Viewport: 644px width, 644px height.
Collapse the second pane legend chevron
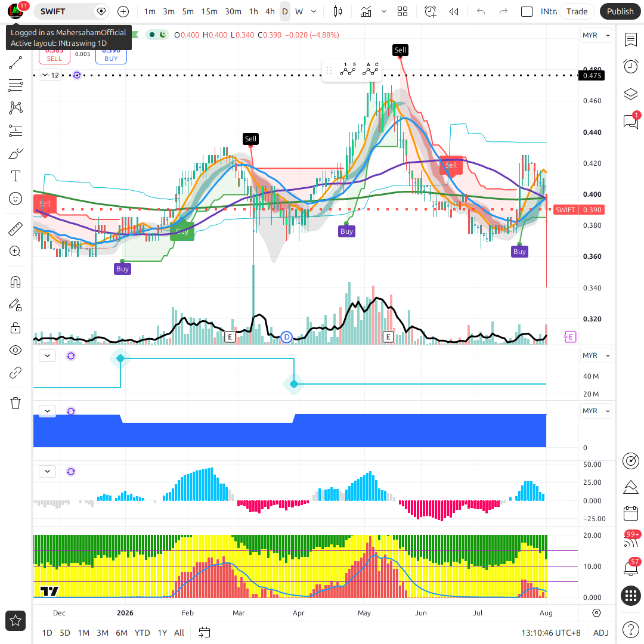coord(47,355)
